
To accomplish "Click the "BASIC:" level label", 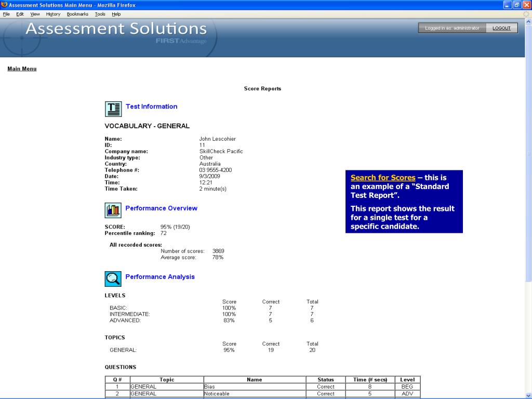I will [118, 308].
